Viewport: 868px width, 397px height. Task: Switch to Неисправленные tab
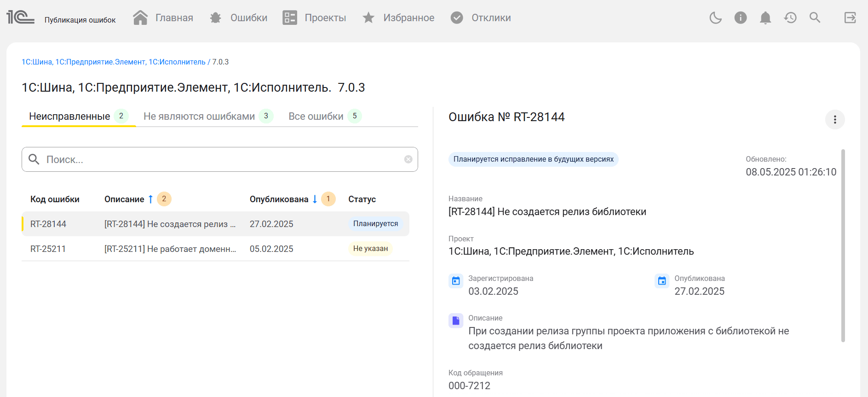point(79,116)
